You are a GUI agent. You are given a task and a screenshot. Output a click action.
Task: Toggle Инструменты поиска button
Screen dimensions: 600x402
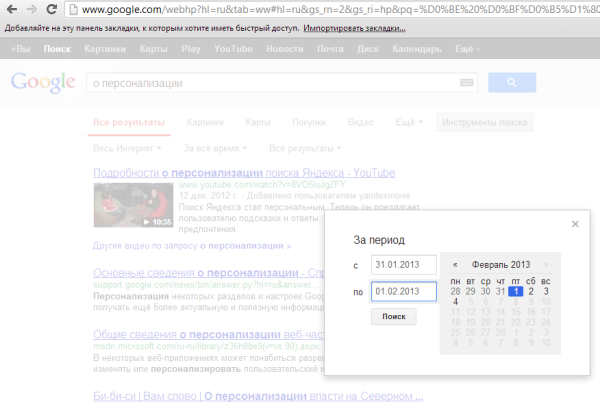[x=484, y=122]
